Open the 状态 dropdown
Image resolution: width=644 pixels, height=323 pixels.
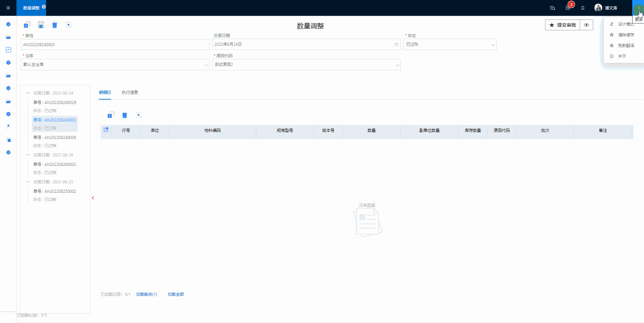point(450,44)
